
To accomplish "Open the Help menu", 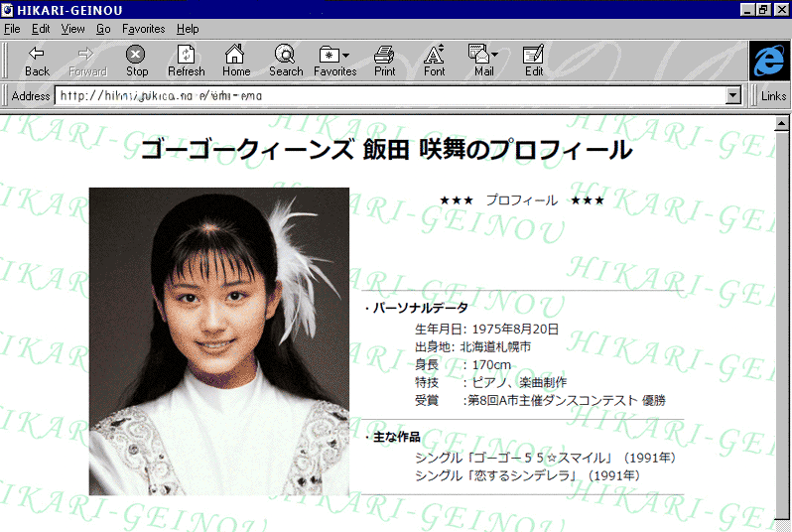I will 188,29.
